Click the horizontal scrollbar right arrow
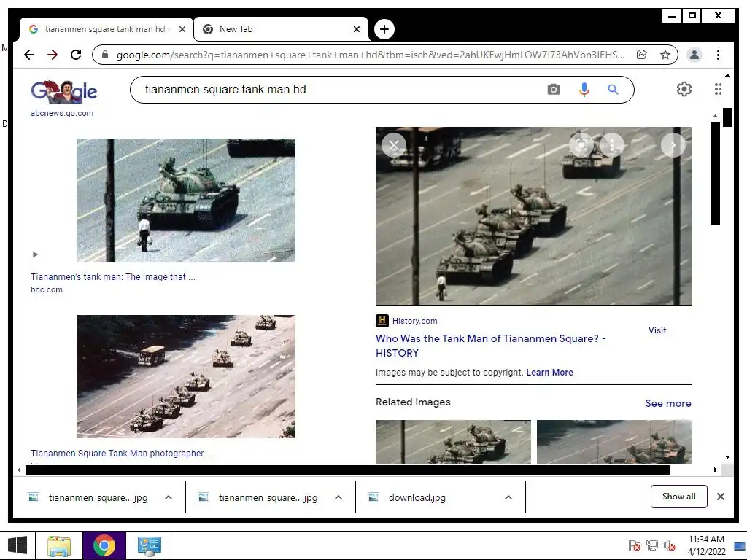Screen dimensions: 747x560 pyautogui.click(x=715, y=470)
